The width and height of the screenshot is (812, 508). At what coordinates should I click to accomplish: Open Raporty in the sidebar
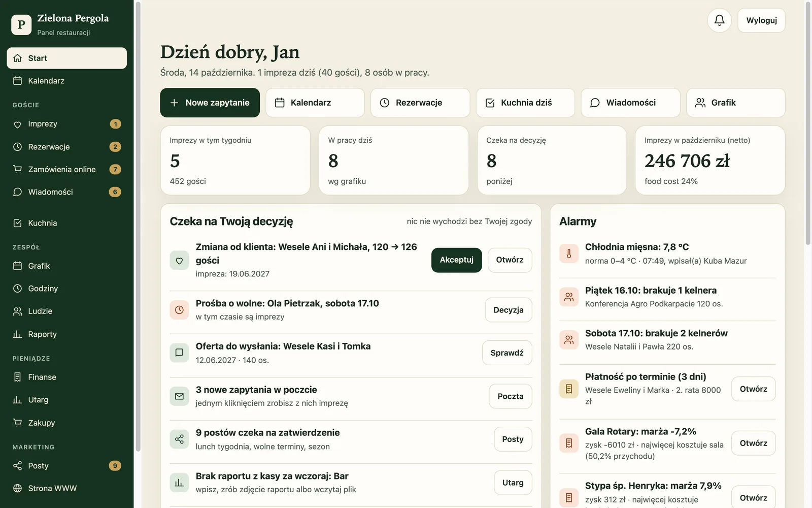tap(66, 334)
